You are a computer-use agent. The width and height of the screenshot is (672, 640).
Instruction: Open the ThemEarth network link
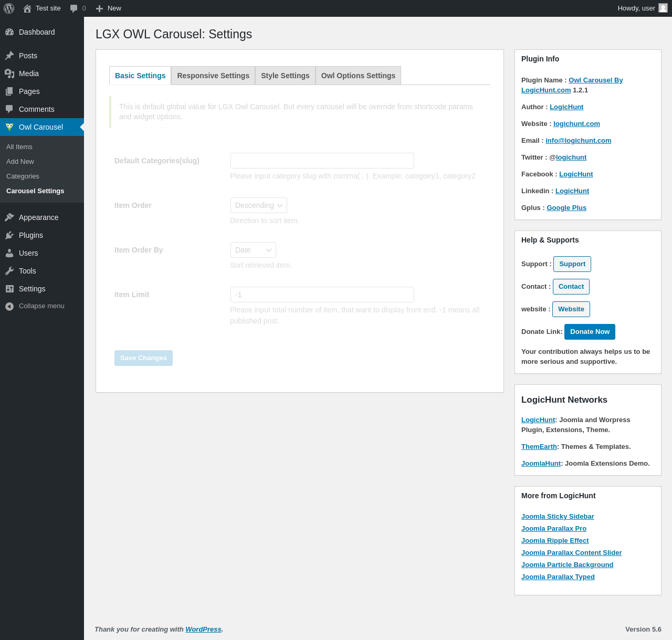(x=539, y=447)
